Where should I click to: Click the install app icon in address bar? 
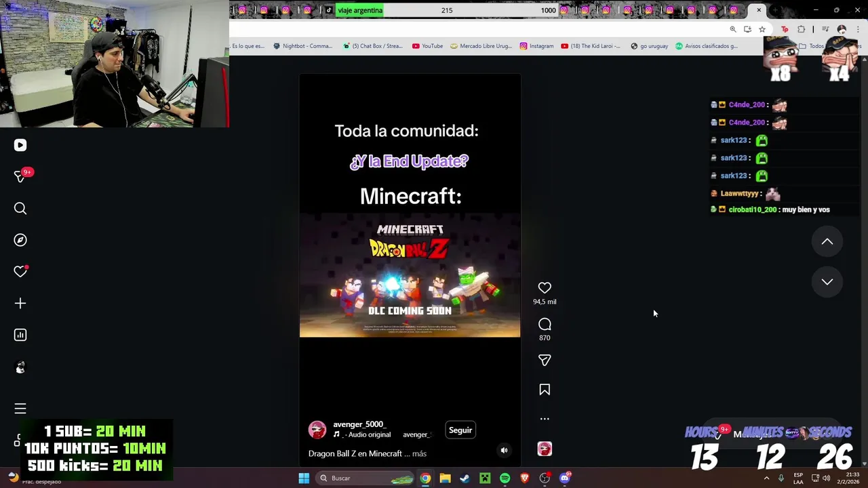click(747, 29)
